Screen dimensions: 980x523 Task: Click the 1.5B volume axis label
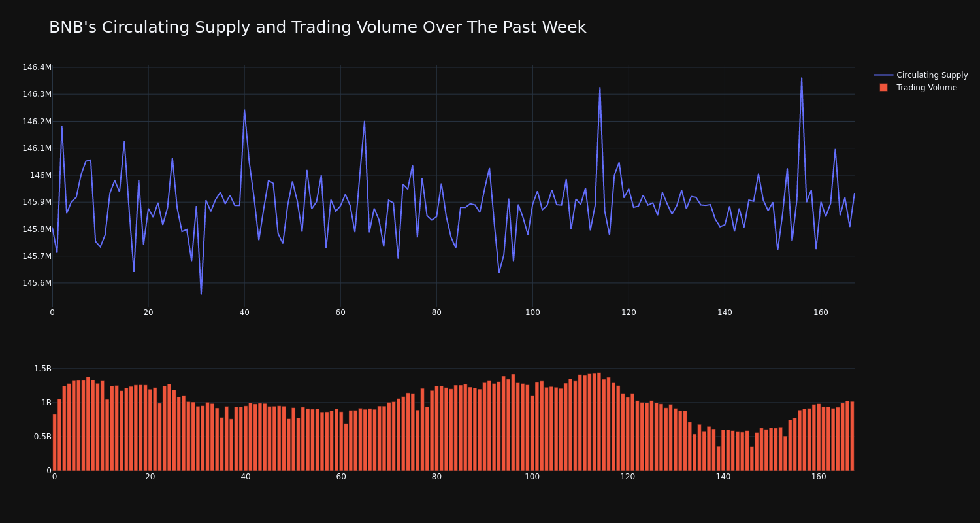click(x=42, y=369)
